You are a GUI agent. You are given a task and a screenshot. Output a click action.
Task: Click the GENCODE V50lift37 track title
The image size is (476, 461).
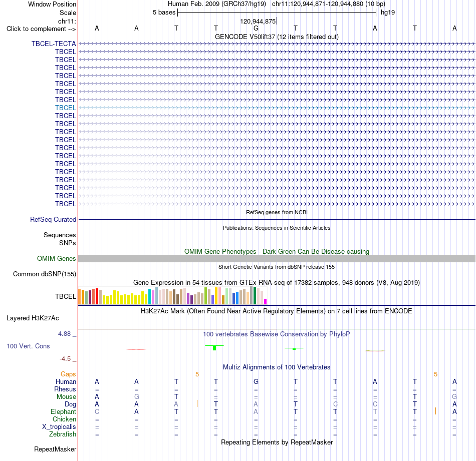click(277, 37)
